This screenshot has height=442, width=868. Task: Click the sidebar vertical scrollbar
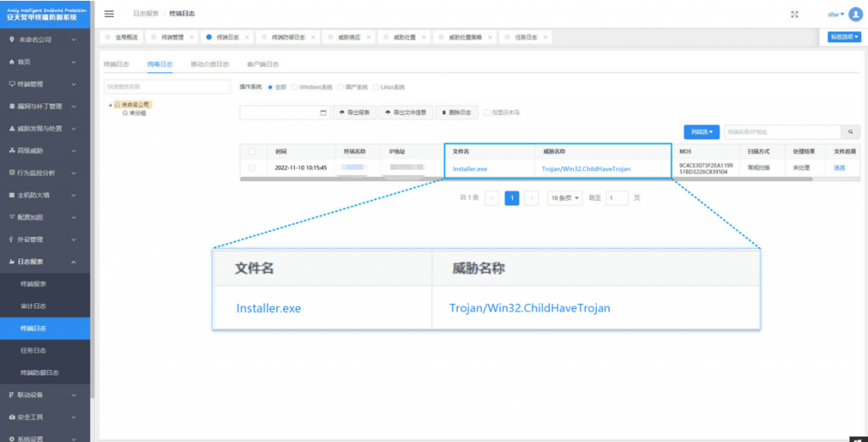(x=92, y=199)
